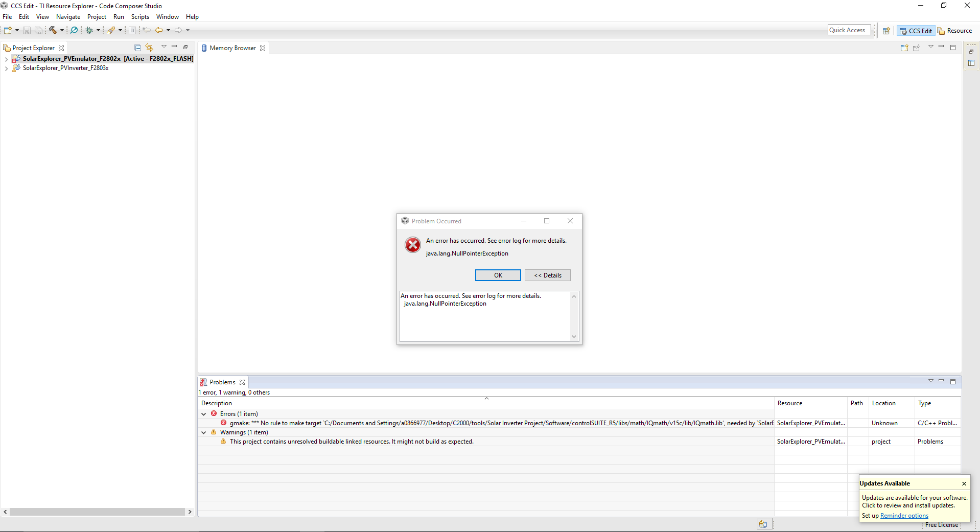Expand SolarExplorer_PVInverter_F2803x project
This screenshot has height=532, width=980.
6,68
